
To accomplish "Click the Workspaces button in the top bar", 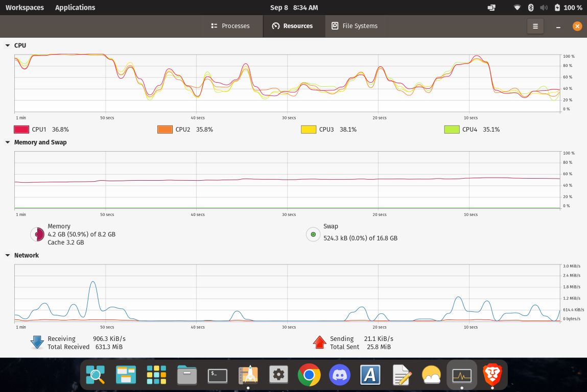I will click(x=25, y=8).
